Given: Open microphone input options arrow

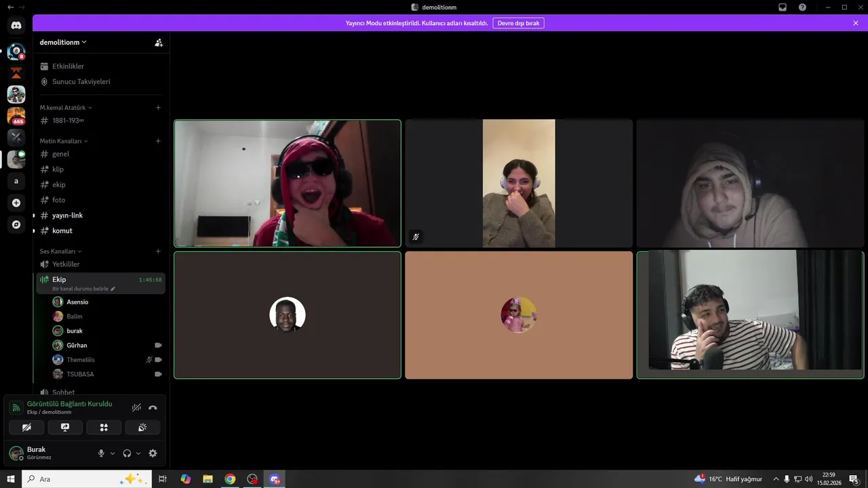Looking at the screenshot, I should pos(113,453).
